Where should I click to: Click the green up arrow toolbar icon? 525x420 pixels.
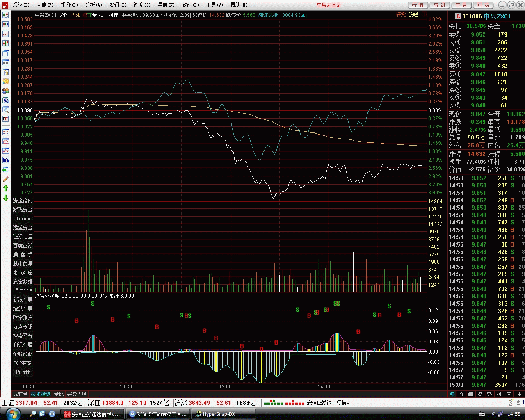click(x=6, y=188)
